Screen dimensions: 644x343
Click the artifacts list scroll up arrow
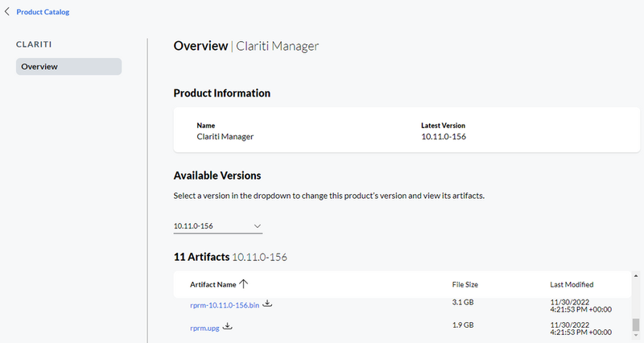(x=636, y=276)
